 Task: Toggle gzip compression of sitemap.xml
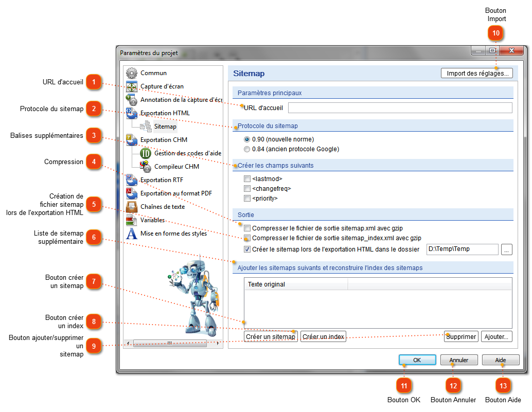click(247, 228)
